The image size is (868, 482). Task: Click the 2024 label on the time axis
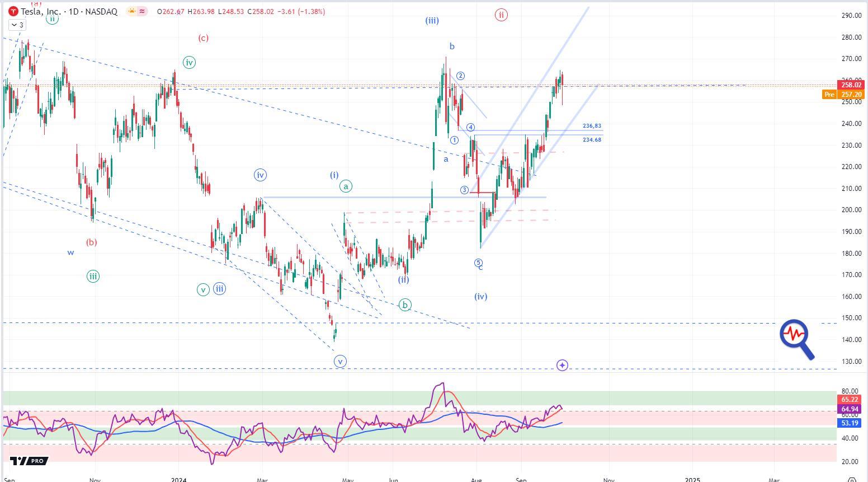178,479
